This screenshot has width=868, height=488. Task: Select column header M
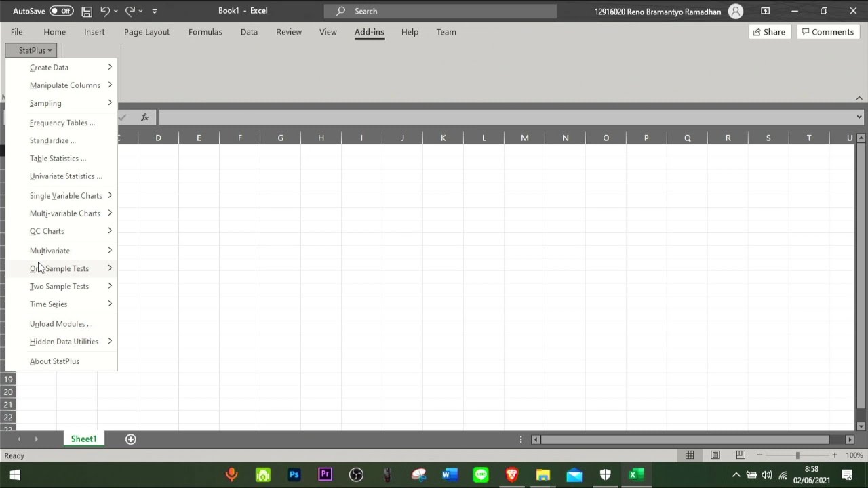click(x=524, y=138)
